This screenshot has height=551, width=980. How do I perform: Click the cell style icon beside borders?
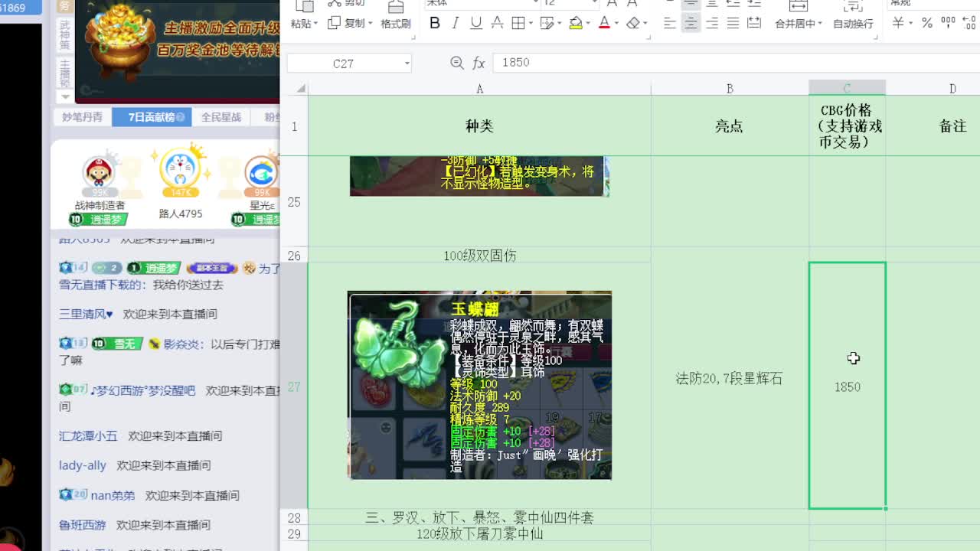pos(546,23)
